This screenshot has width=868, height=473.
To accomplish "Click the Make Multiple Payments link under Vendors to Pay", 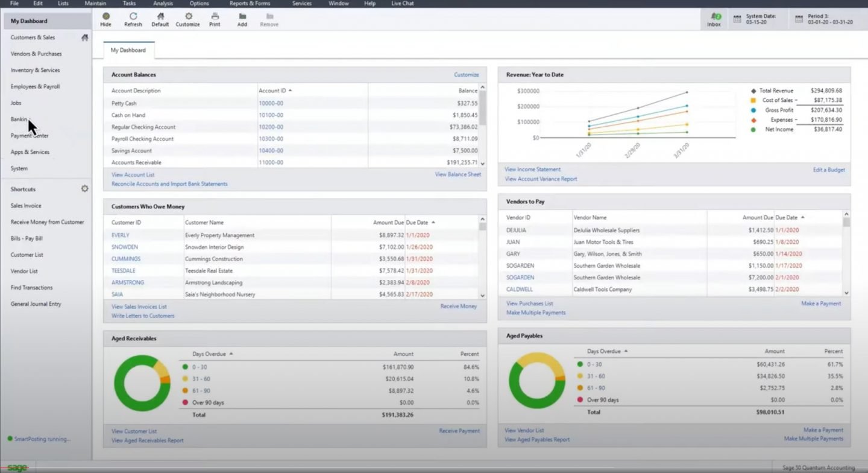I will [536, 313].
